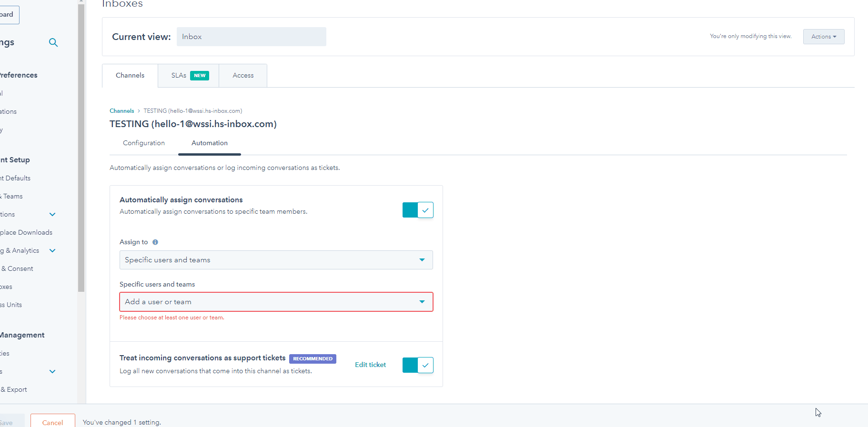Click the sidebar vertical scrollbar
868x427 pixels.
coord(81,148)
